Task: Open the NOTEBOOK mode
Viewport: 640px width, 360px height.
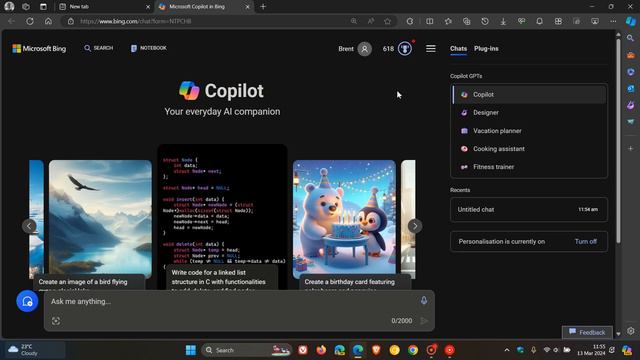Action: click(149, 48)
